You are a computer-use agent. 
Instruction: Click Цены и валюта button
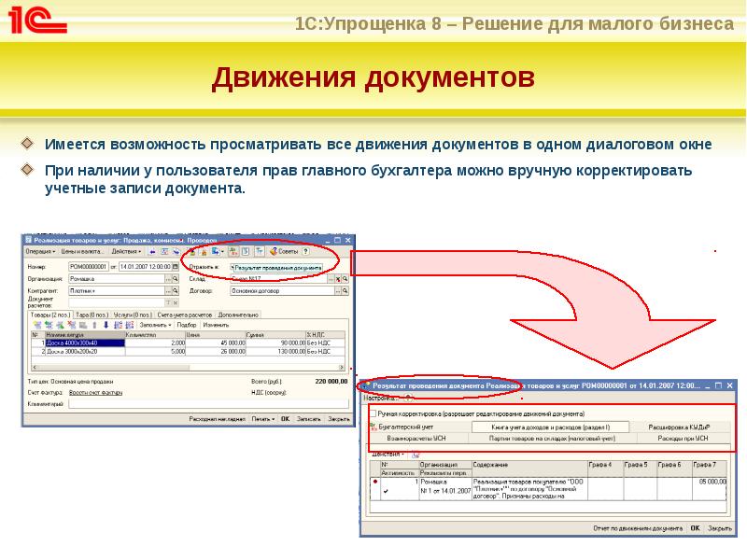[x=82, y=251]
